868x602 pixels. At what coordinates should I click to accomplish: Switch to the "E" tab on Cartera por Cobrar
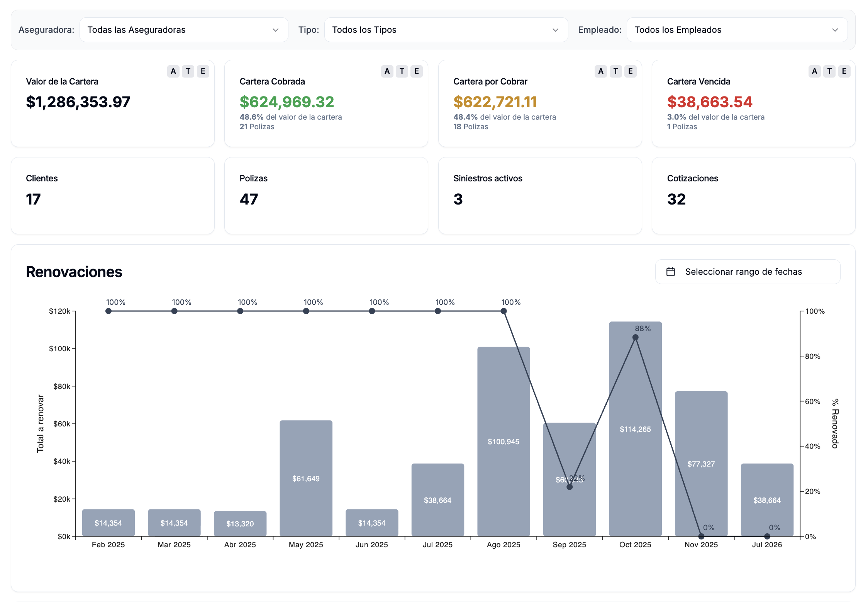pos(631,71)
